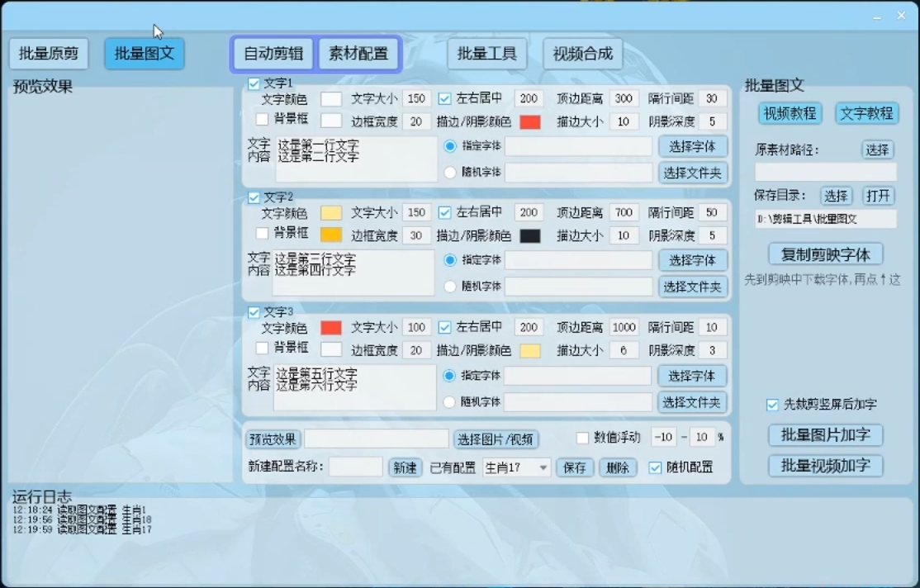Choose 指定字体 radio for 文字3
The width and height of the screenshot is (920, 588).
pos(450,376)
